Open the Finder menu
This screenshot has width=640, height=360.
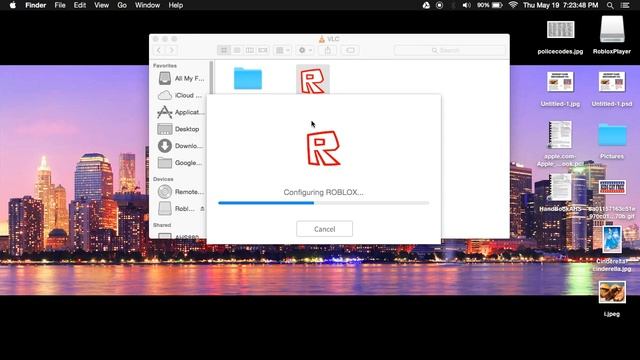(x=36, y=5)
